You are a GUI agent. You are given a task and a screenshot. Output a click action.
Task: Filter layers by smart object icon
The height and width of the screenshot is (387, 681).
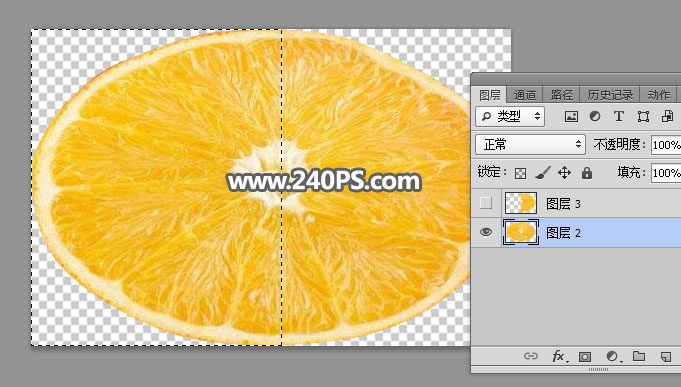click(667, 116)
